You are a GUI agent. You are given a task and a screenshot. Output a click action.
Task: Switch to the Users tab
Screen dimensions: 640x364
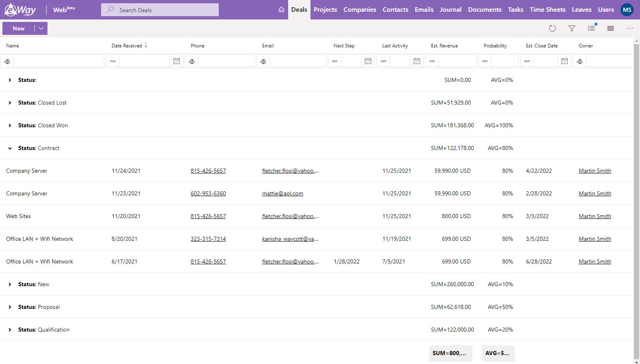pyautogui.click(x=606, y=10)
